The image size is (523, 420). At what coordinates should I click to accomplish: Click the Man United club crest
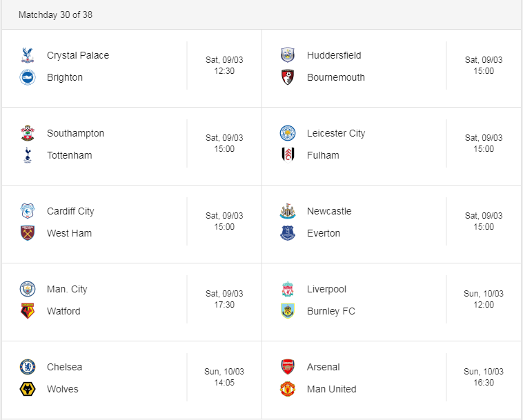point(288,389)
